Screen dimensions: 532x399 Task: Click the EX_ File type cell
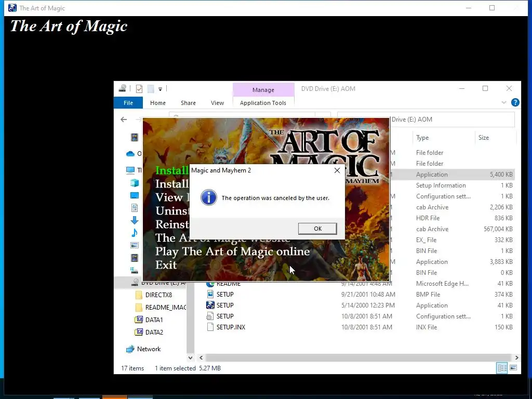pyautogui.click(x=426, y=240)
